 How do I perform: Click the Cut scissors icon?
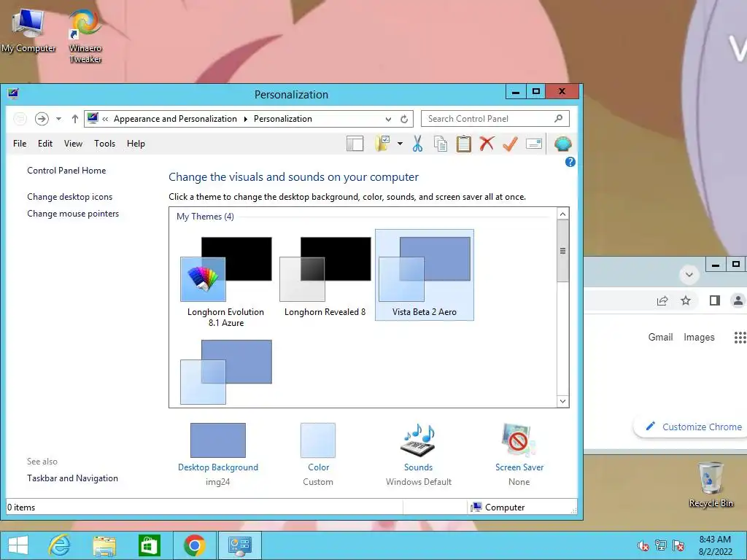[x=418, y=144]
